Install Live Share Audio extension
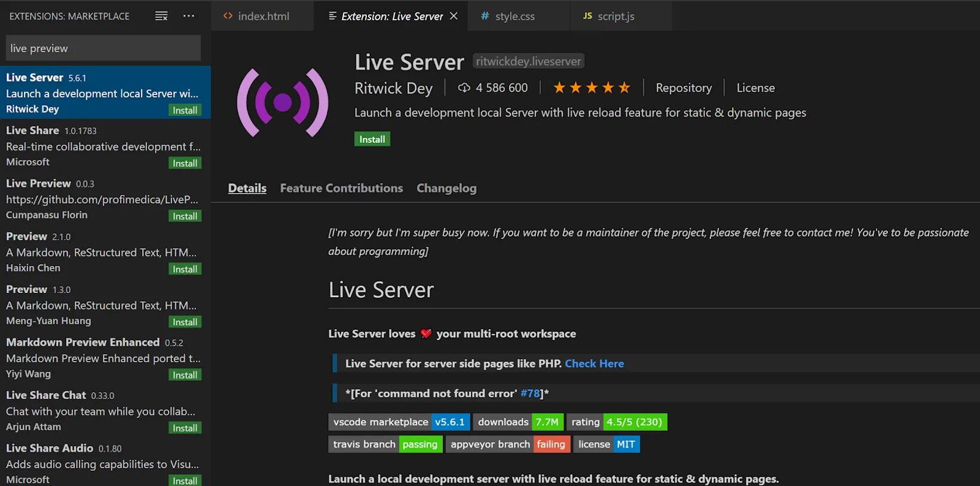The image size is (980, 486). pos(185,480)
